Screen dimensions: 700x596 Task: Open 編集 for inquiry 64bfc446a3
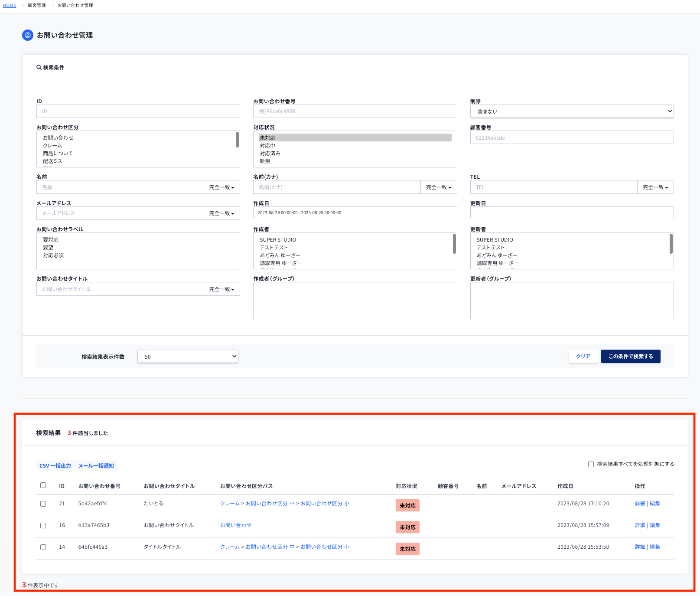click(655, 547)
